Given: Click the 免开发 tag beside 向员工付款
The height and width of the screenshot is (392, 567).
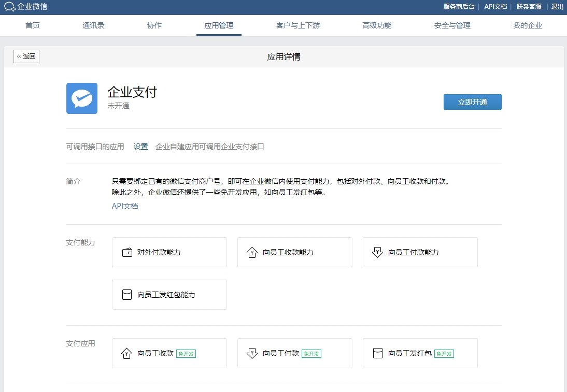Looking at the screenshot, I should click(x=311, y=354).
